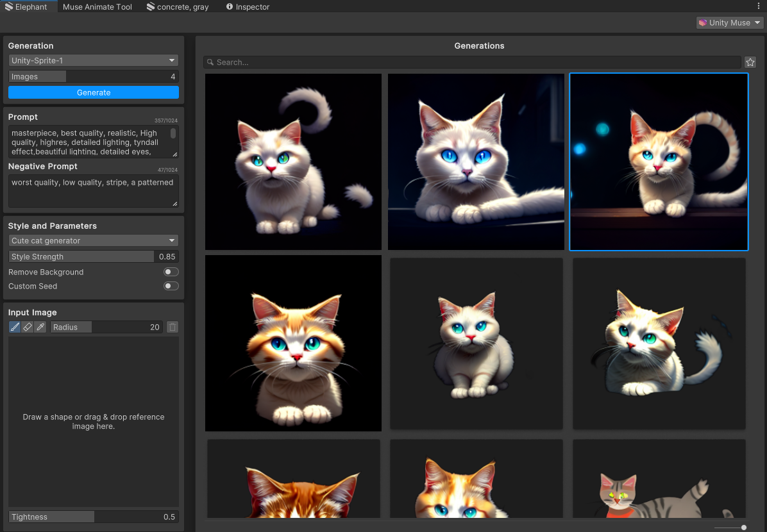Select the bottom-row orange-white cat face thumbnail

click(x=476, y=478)
